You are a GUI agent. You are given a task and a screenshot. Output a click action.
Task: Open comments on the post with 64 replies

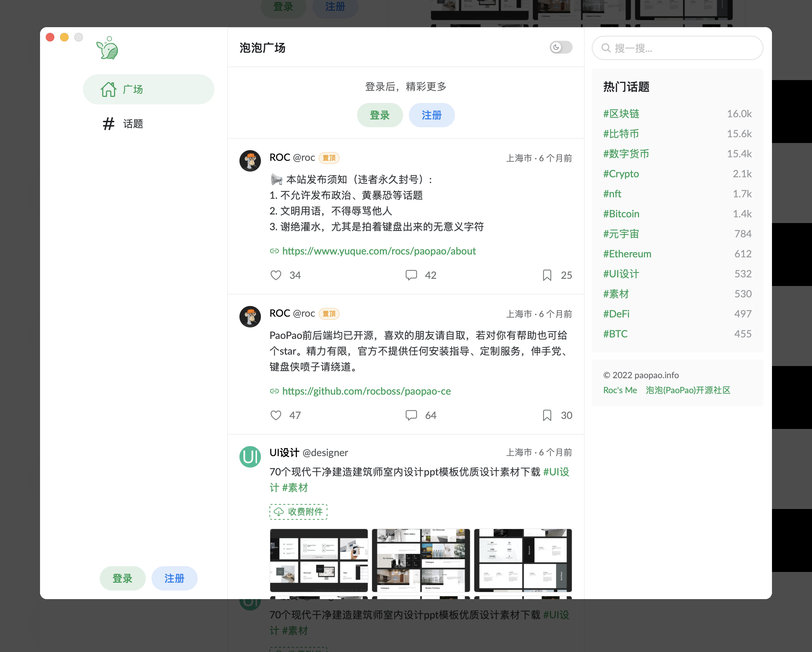click(x=411, y=415)
